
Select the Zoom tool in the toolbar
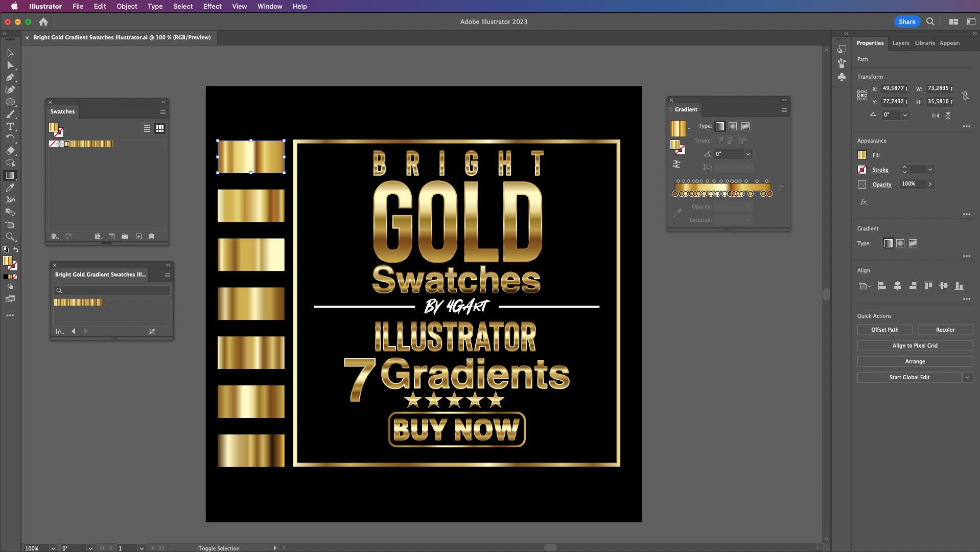coord(10,237)
